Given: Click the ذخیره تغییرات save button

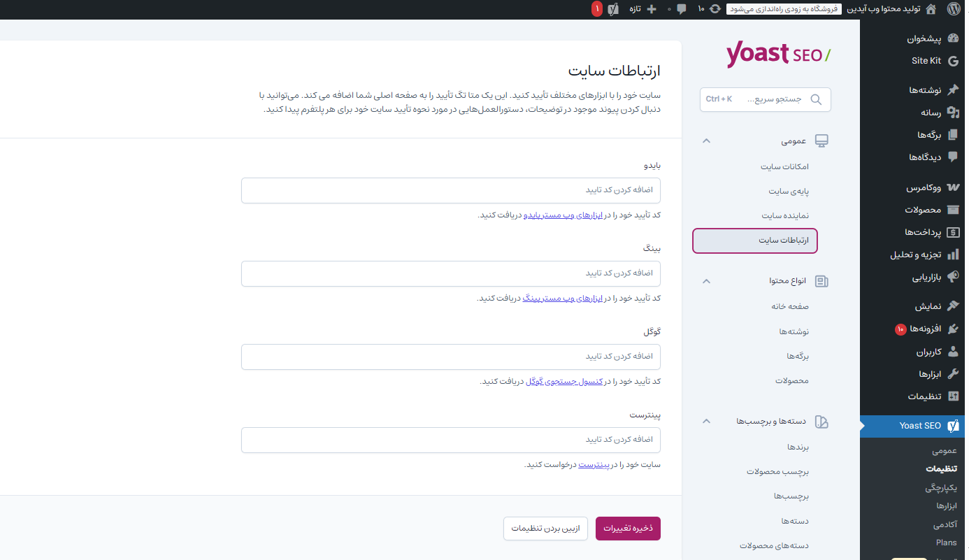Looking at the screenshot, I should [627, 529].
